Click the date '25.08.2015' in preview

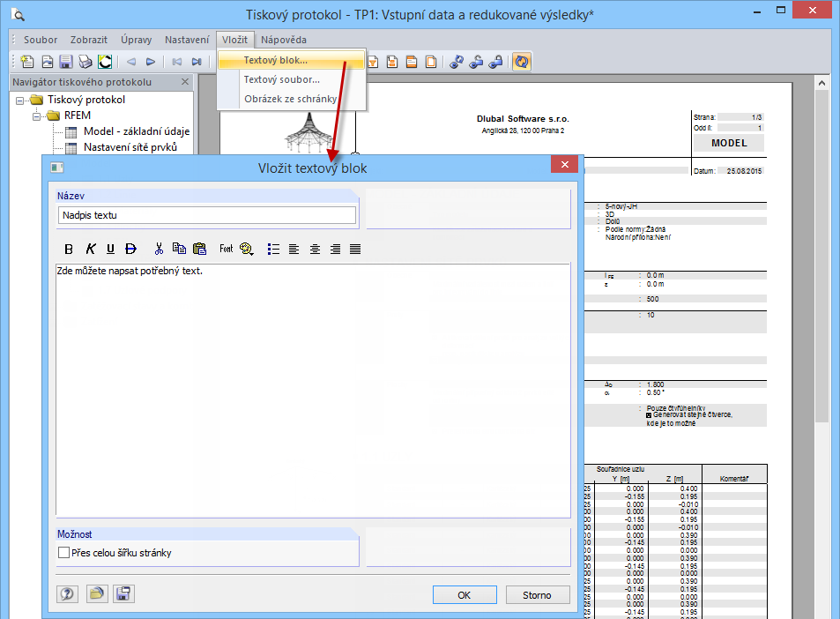click(x=744, y=171)
